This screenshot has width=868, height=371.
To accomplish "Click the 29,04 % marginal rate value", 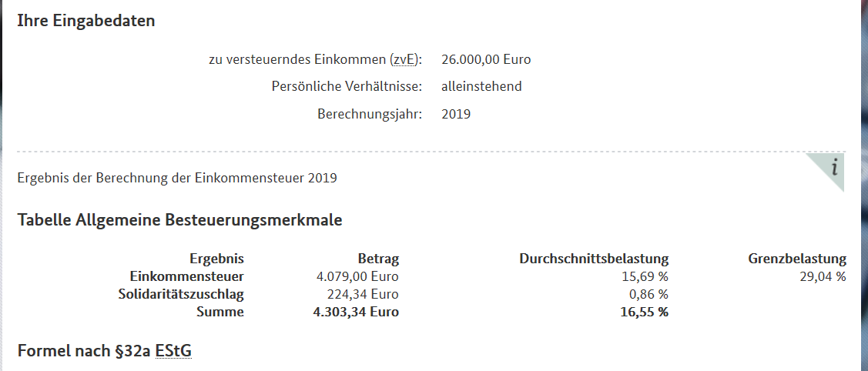I will coord(823,276).
